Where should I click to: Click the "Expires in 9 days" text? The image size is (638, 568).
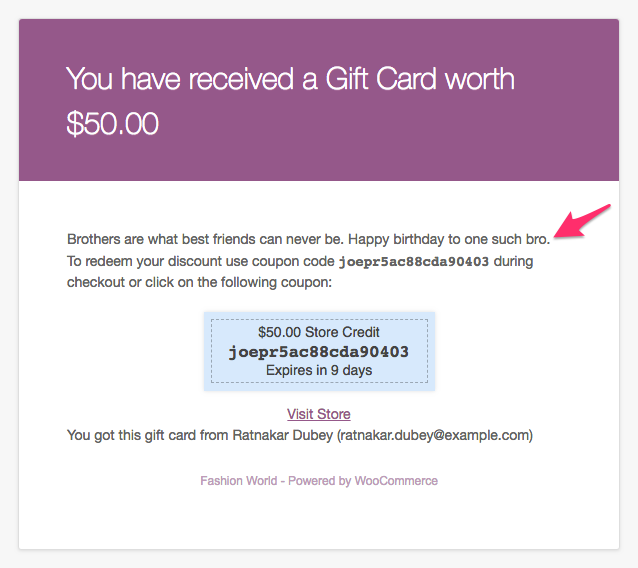point(319,370)
